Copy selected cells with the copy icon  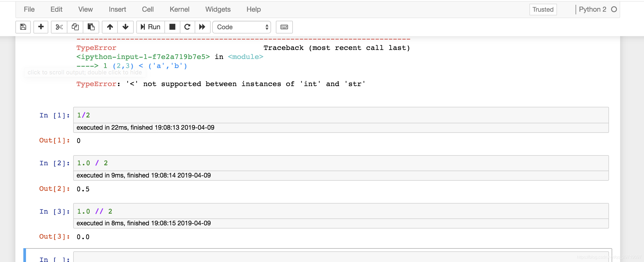click(x=75, y=27)
